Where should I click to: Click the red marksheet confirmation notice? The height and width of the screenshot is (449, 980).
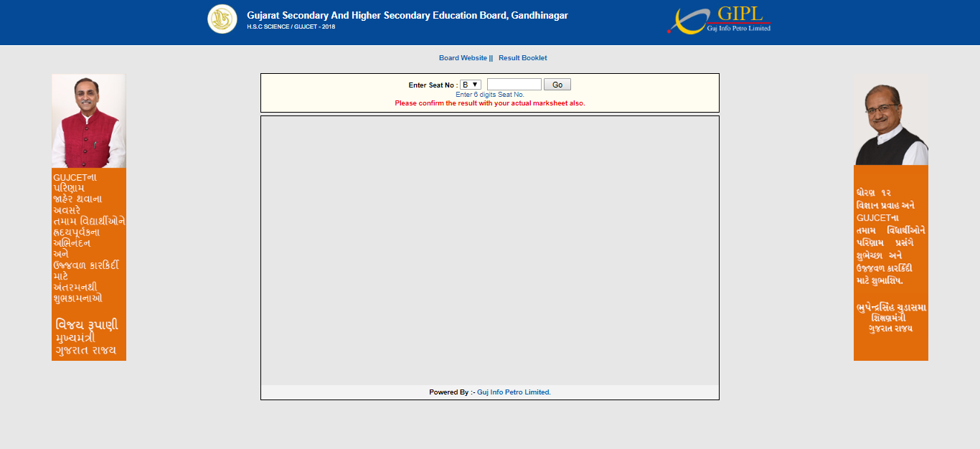point(490,103)
